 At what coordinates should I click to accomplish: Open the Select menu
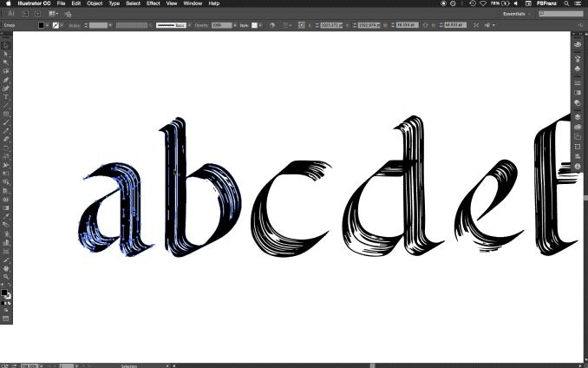point(133,3)
